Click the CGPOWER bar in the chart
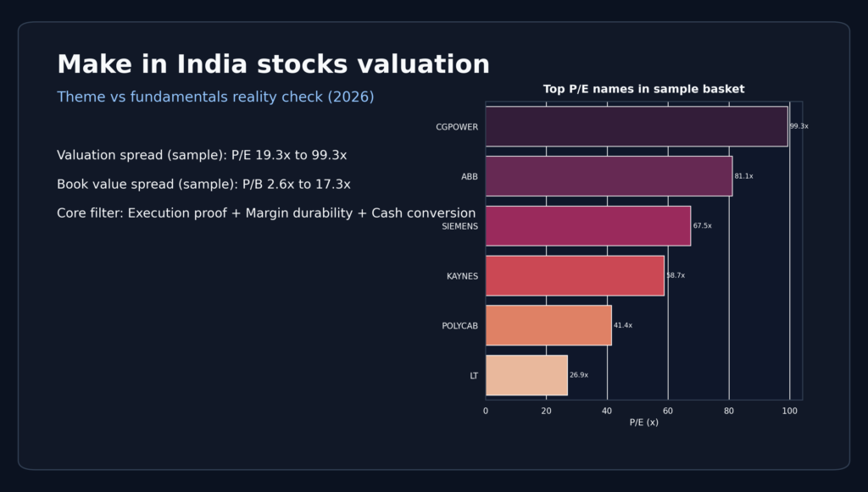Image resolution: width=868 pixels, height=492 pixels. pos(636,126)
